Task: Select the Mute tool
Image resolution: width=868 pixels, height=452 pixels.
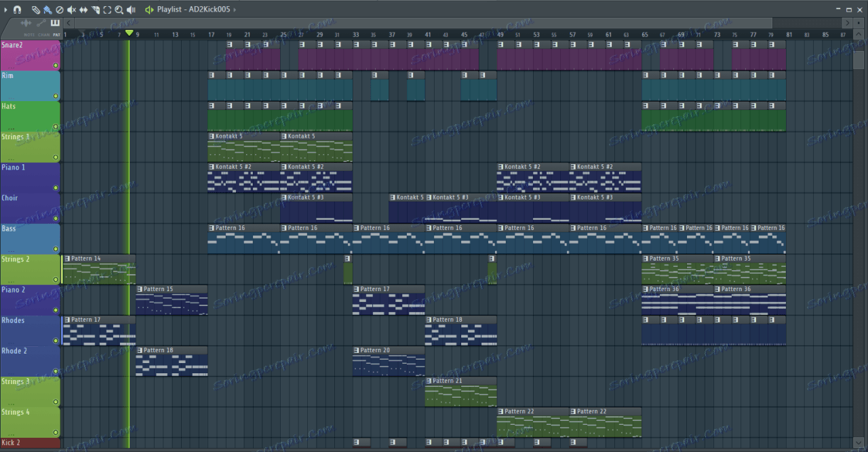Action: (x=71, y=10)
